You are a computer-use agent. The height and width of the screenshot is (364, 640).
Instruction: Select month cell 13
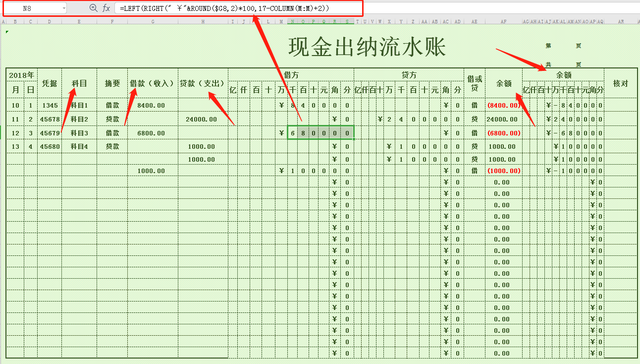coord(15,146)
